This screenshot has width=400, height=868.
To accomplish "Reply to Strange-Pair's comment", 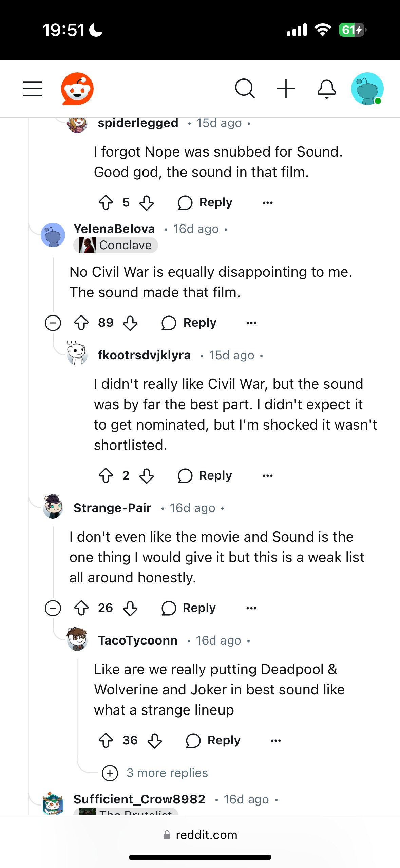I will [189, 608].
